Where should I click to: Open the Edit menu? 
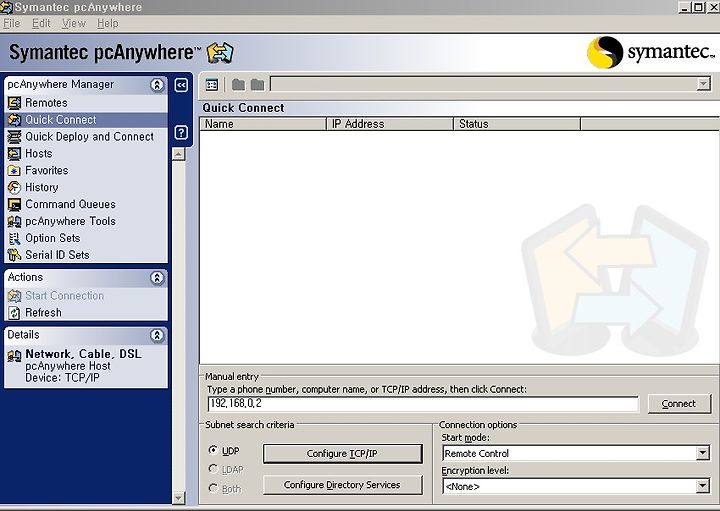[41, 23]
